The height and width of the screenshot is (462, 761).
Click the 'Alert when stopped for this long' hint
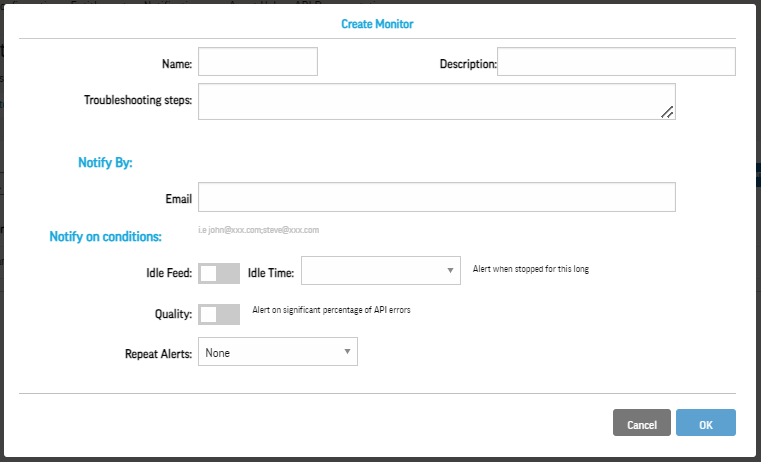530,270
